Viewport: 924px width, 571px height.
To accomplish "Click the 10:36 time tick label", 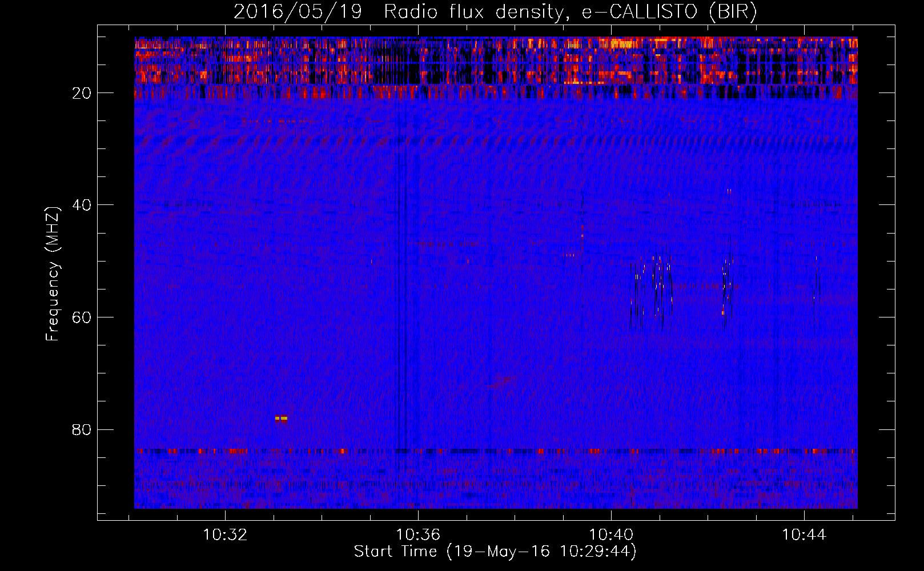I will click(x=419, y=535).
